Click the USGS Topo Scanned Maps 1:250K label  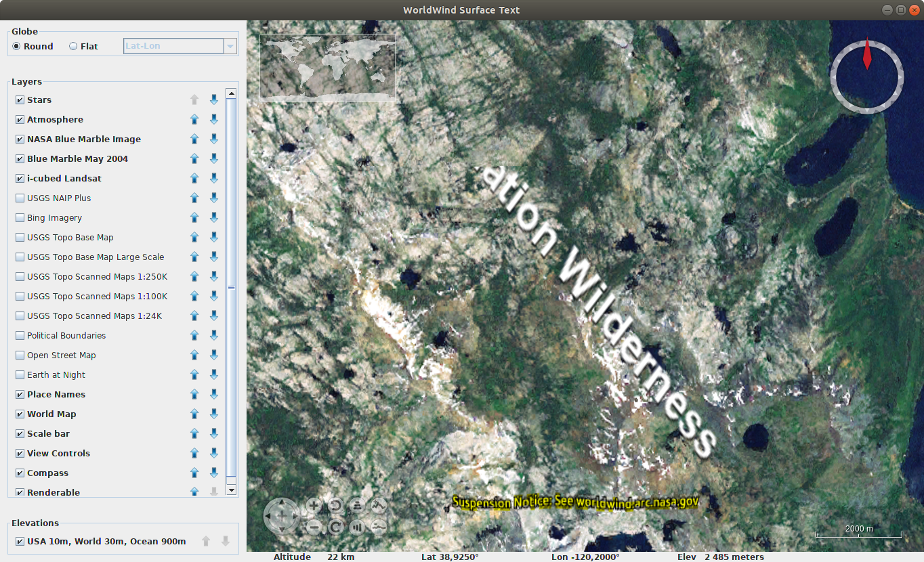point(97,276)
